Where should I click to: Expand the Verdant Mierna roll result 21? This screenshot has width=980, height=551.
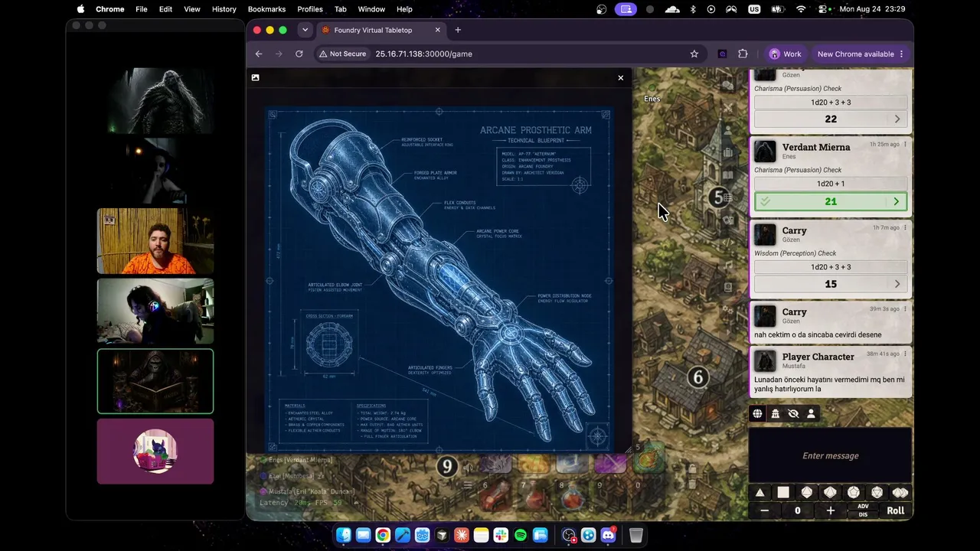point(897,201)
